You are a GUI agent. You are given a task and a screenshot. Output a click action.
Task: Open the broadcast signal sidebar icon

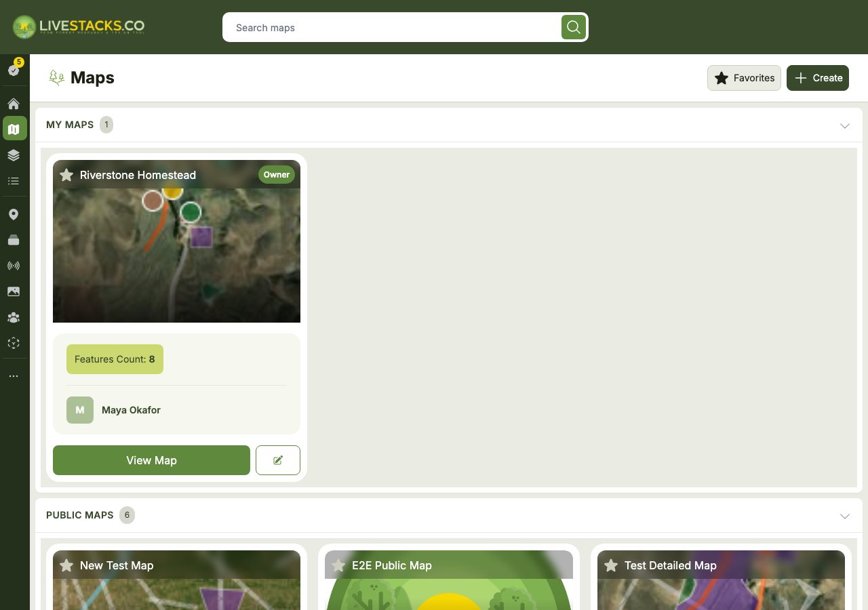click(x=14, y=266)
